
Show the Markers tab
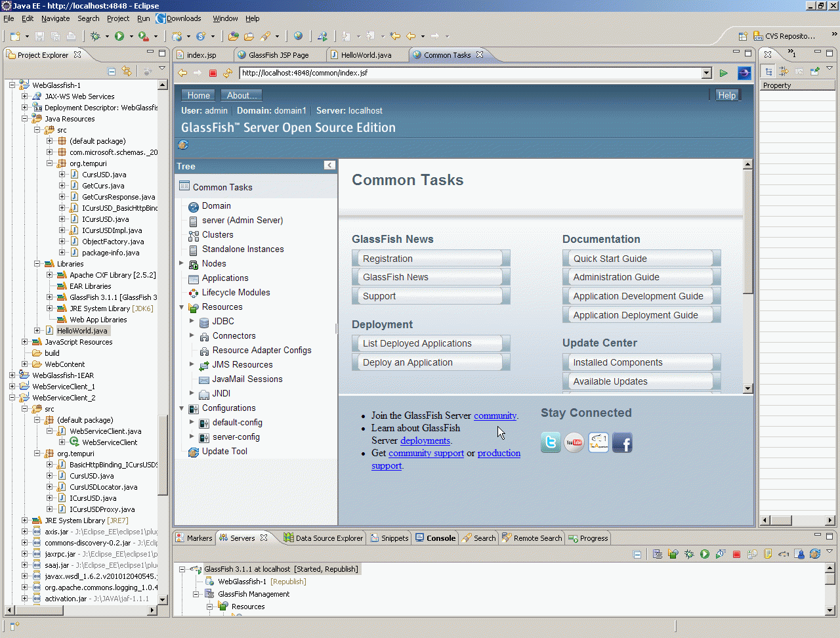coord(194,538)
